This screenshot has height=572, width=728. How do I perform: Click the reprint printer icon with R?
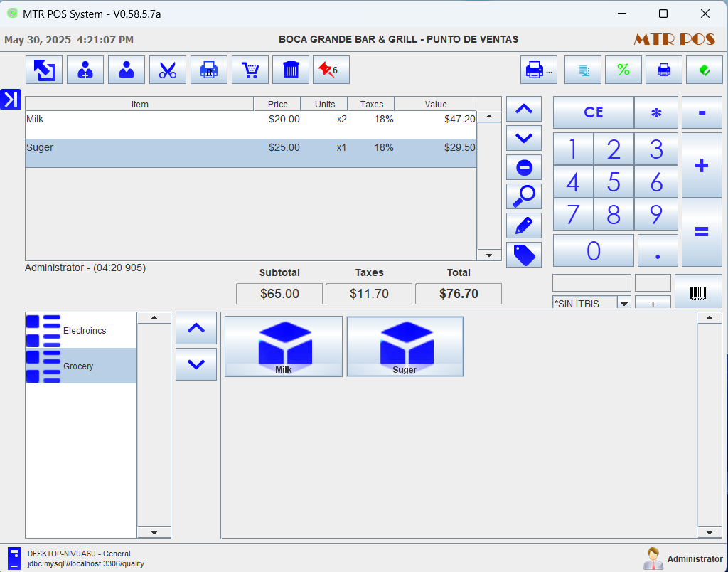[209, 70]
